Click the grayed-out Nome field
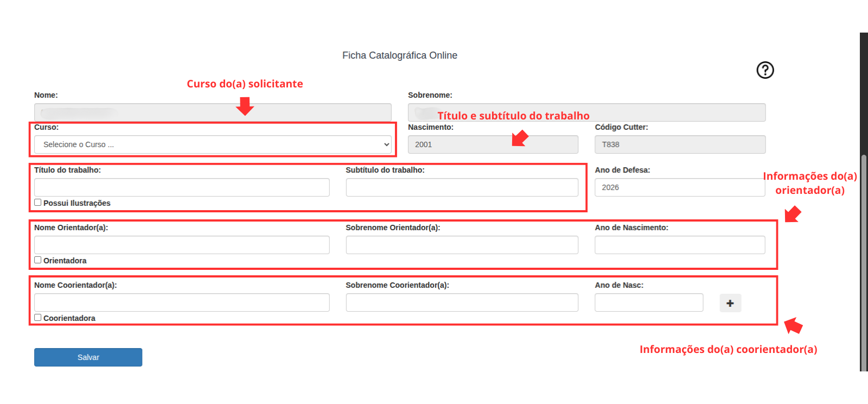 (x=213, y=112)
